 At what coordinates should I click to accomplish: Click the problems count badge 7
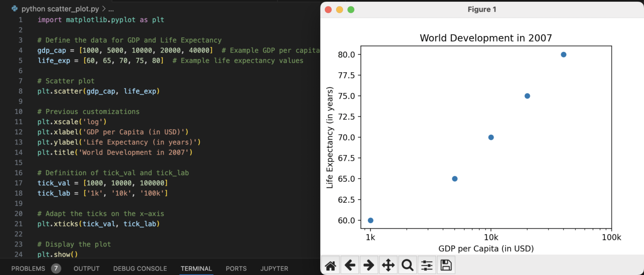[x=56, y=269]
